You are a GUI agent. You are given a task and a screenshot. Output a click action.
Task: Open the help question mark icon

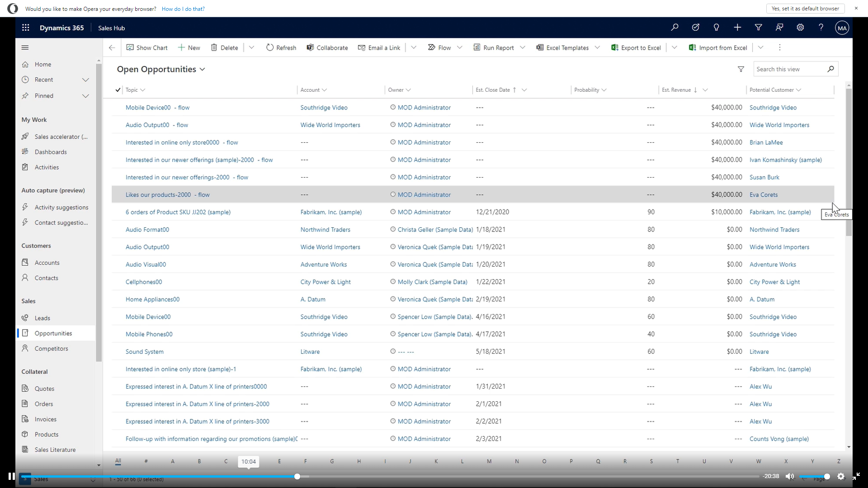(x=821, y=28)
